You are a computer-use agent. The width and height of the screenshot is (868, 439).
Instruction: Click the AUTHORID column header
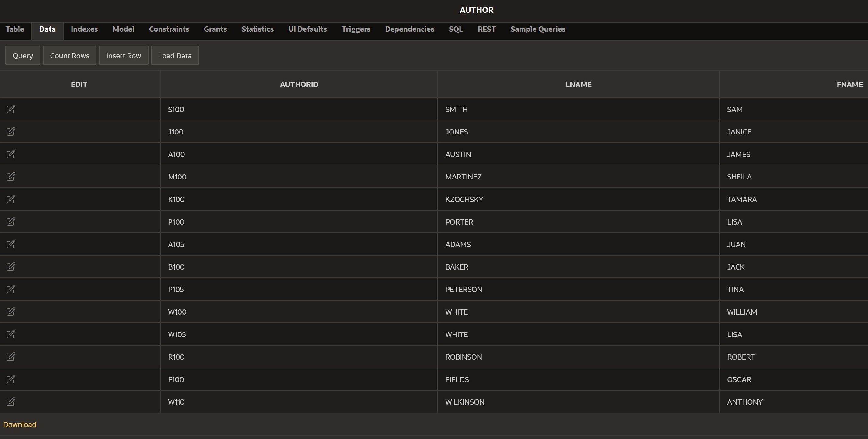click(x=299, y=85)
